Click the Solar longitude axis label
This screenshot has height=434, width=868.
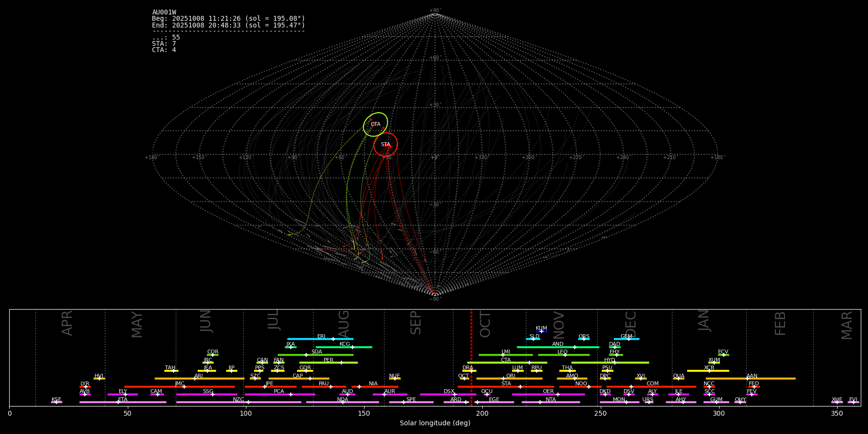coord(434,423)
